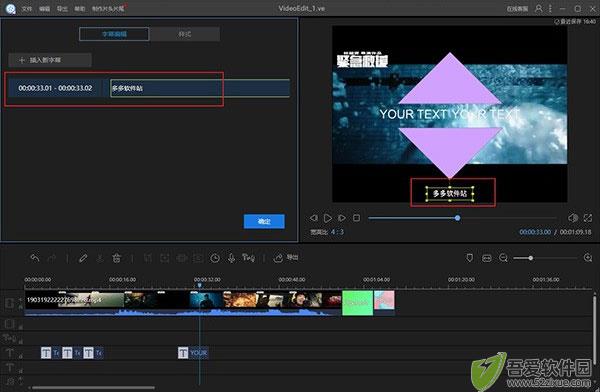The image size is (600, 392).
Task: Click the Txt speech-to-text toolbar icon
Action: coord(248,258)
